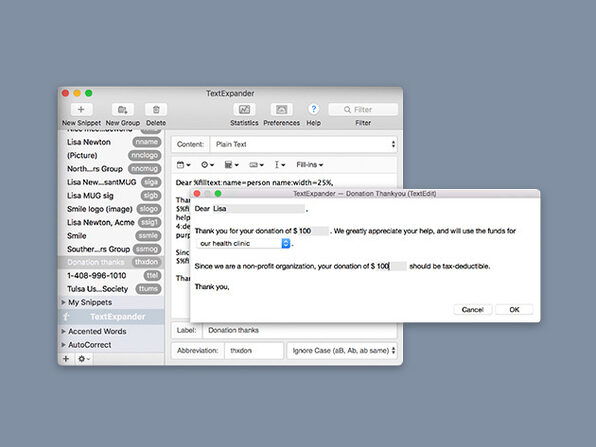Open the date calendar insert menu

(184, 165)
